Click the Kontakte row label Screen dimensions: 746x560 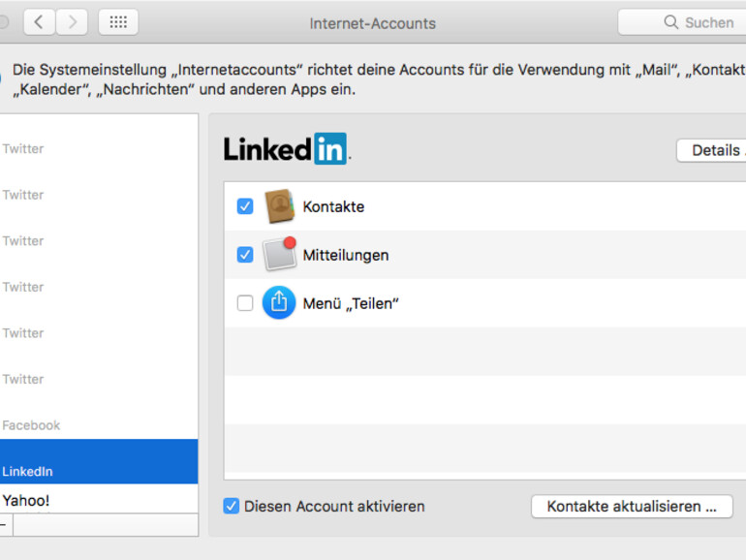tap(333, 207)
